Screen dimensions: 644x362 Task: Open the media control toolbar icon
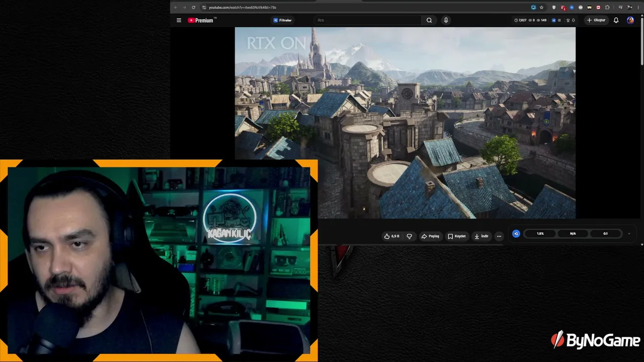point(620,8)
